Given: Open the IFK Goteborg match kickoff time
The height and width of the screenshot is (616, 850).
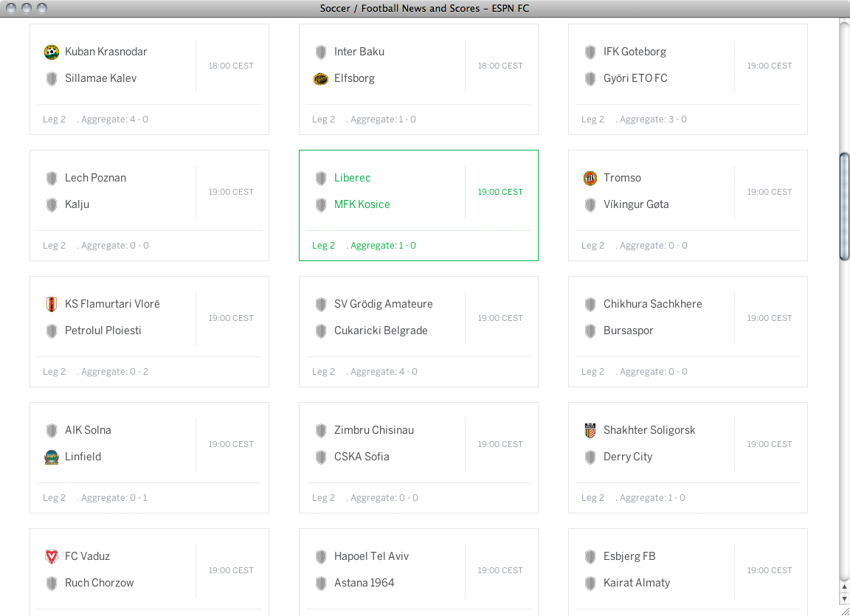Looking at the screenshot, I should tap(769, 66).
